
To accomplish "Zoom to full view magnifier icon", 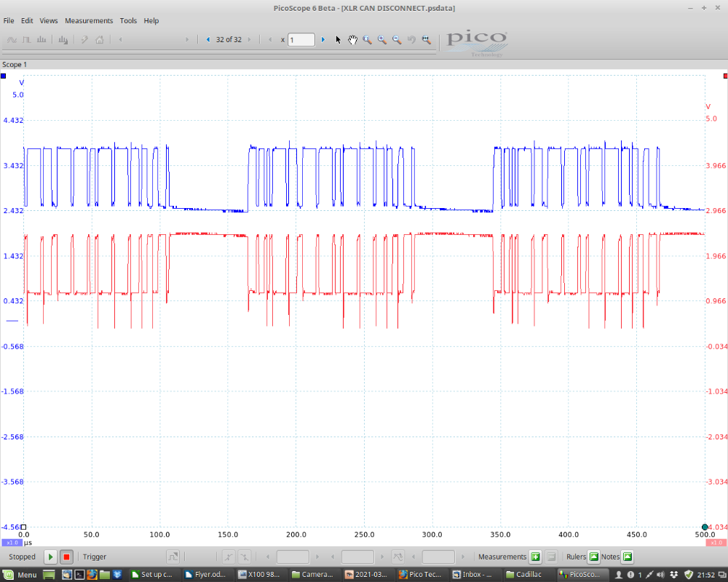I will coord(427,40).
